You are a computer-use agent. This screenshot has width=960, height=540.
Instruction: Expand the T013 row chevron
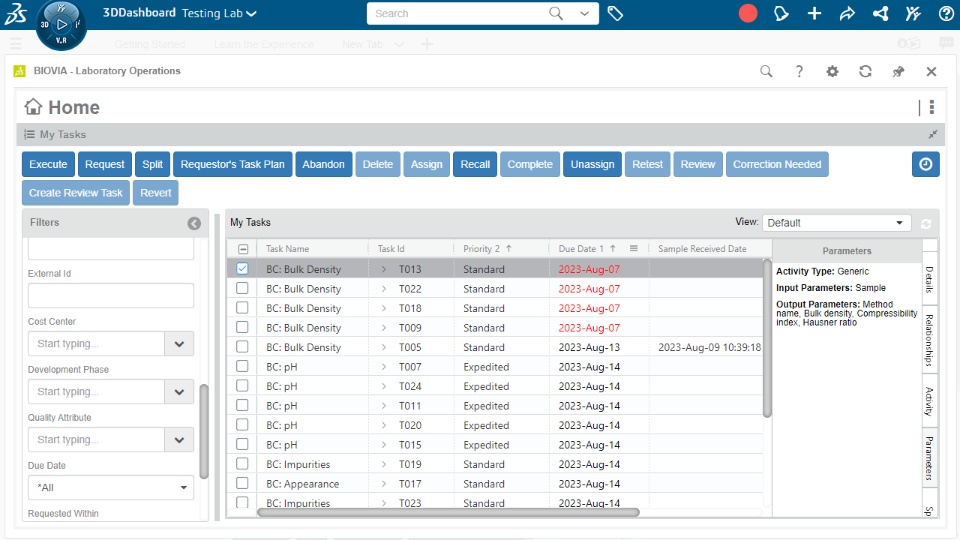[x=384, y=269]
